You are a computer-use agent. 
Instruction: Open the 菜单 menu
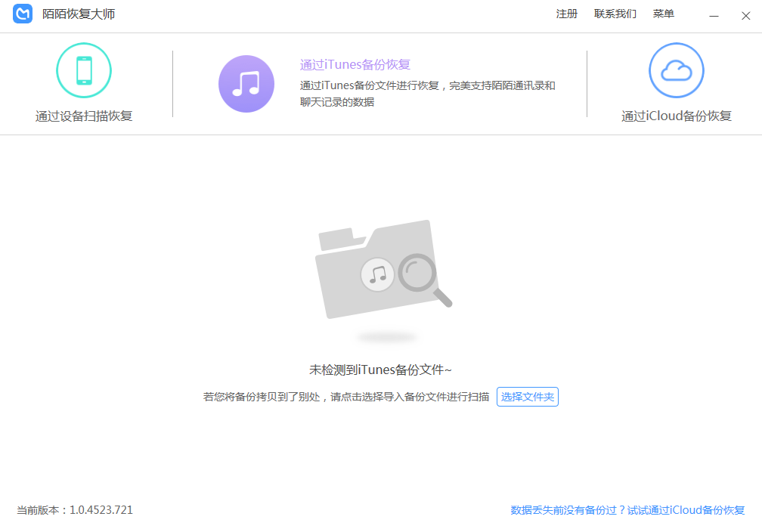coord(664,14)
